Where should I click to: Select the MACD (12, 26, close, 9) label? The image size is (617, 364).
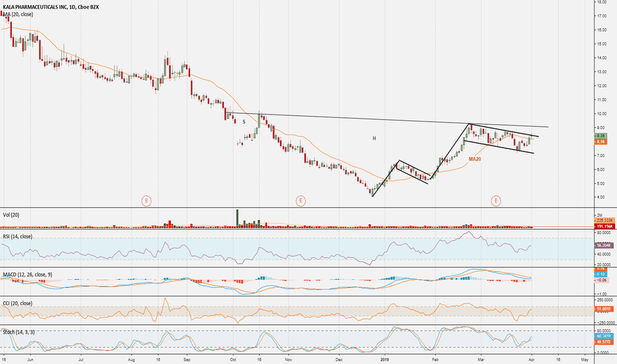(x=28, y=274)
